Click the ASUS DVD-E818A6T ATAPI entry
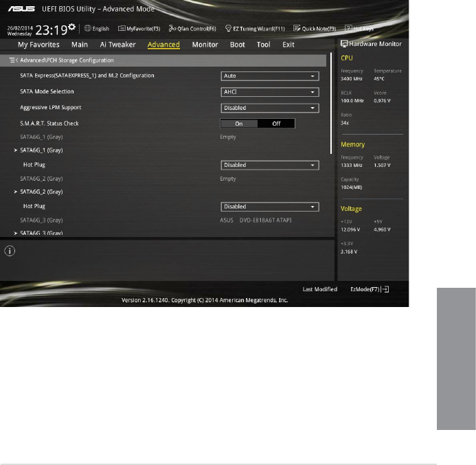This screenshot has width=476, height=465. point(256,220)
